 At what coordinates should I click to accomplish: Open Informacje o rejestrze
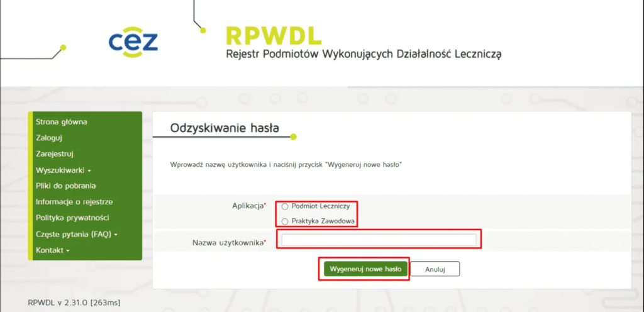(74, 202)
